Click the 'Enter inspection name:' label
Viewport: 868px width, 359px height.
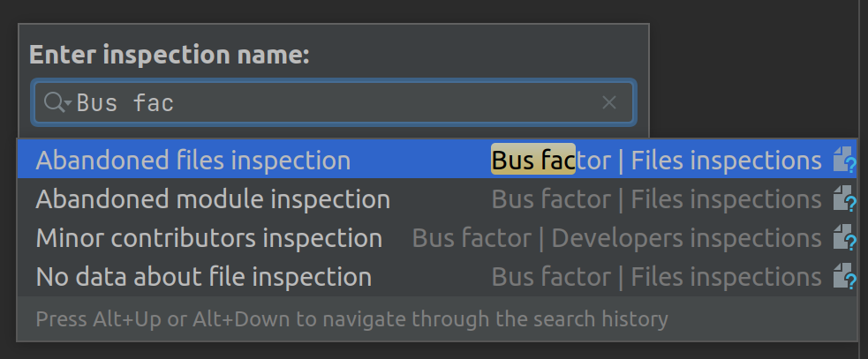point(169,55)
